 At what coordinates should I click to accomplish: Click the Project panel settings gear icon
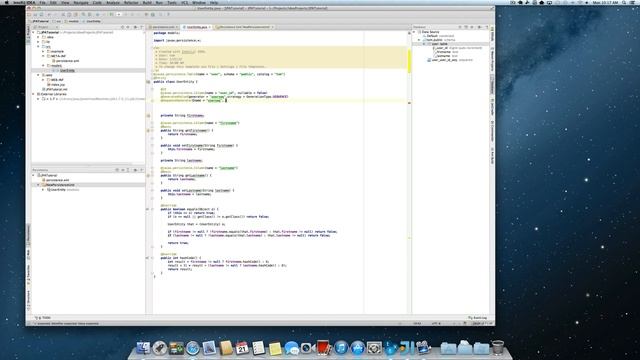pyautogui.click(x=136, y=27)
